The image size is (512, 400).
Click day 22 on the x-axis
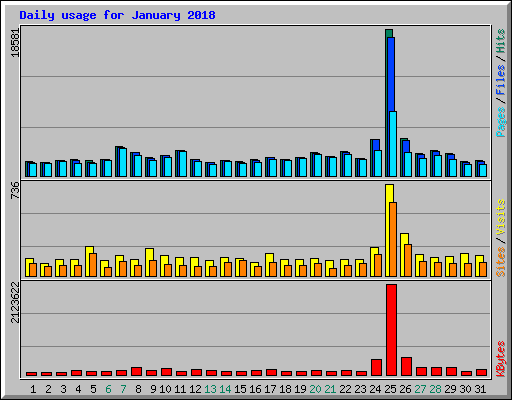pos(345,389)
